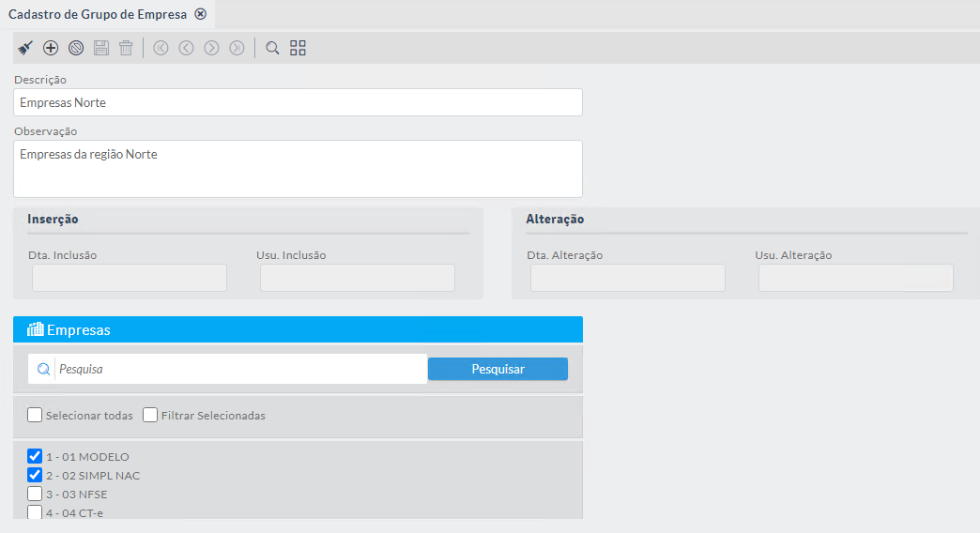Check Selecionar todas checkbox
Image resolution: width=980 pixels, height=533 pixels.
[35, 415]
